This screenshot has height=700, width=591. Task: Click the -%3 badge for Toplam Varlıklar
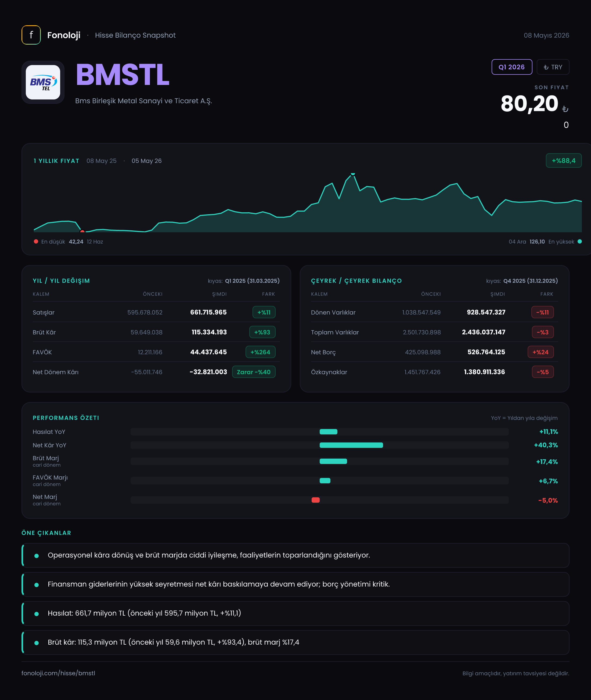[543, 332]
